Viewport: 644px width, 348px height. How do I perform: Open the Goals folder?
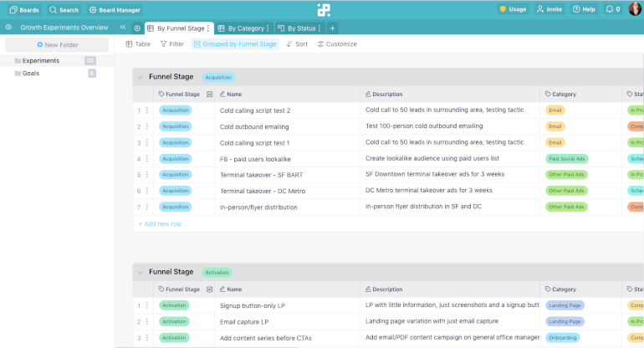point(56,73)
